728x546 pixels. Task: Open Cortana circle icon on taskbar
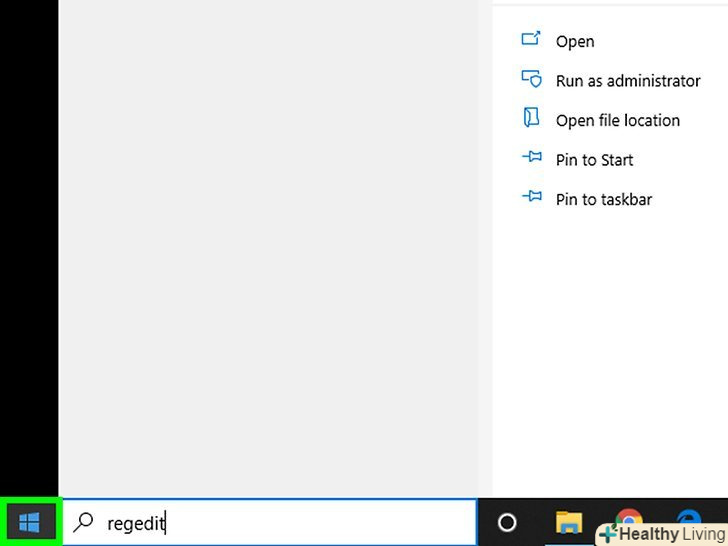(x=507, y=522)
